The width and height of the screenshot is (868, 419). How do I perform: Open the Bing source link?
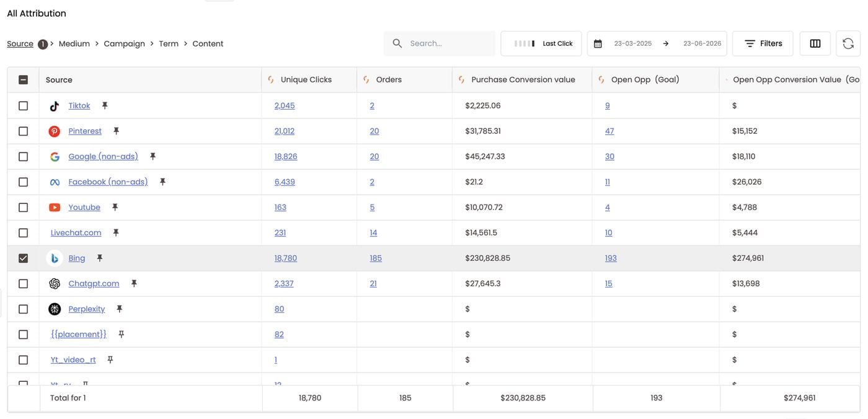pos(77,258)
